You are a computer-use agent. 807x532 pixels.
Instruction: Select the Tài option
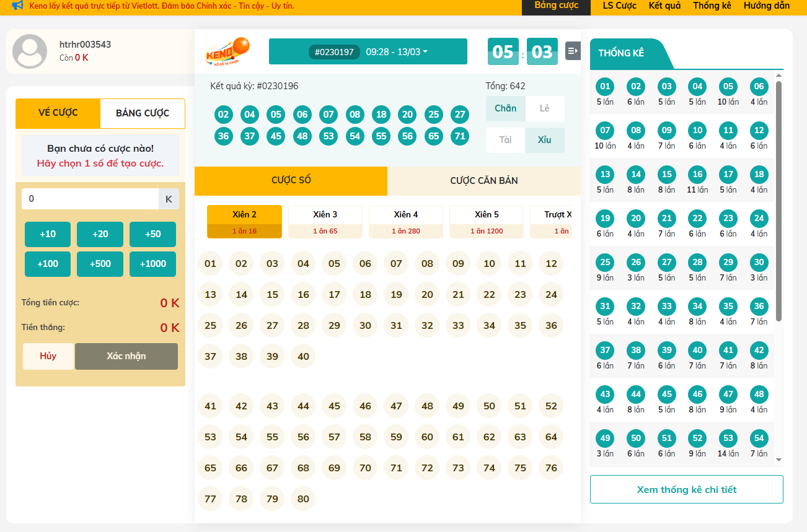(505, 140)
